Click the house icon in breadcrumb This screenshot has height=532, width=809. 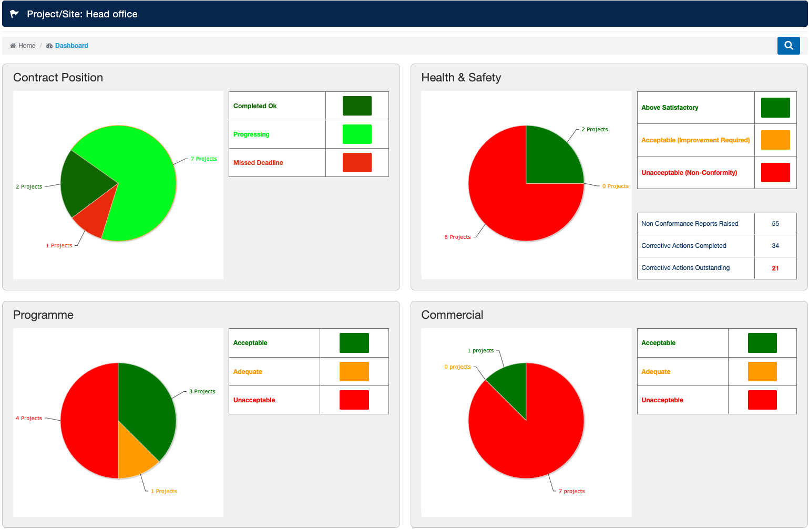[13, 46]
